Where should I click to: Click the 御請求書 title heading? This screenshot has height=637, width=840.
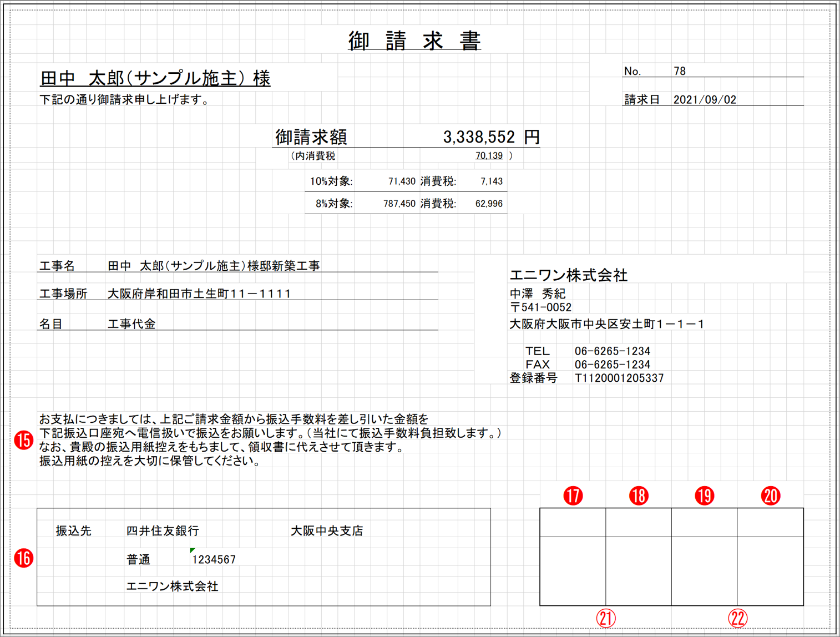pyautogui.click(x=414, y=41)
